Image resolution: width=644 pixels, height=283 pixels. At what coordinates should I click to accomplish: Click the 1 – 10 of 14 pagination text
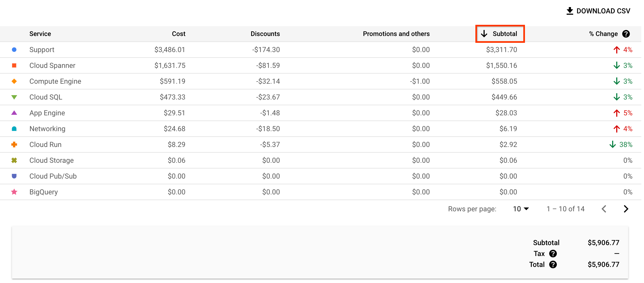pyautogui.click(x=566, y=209)
